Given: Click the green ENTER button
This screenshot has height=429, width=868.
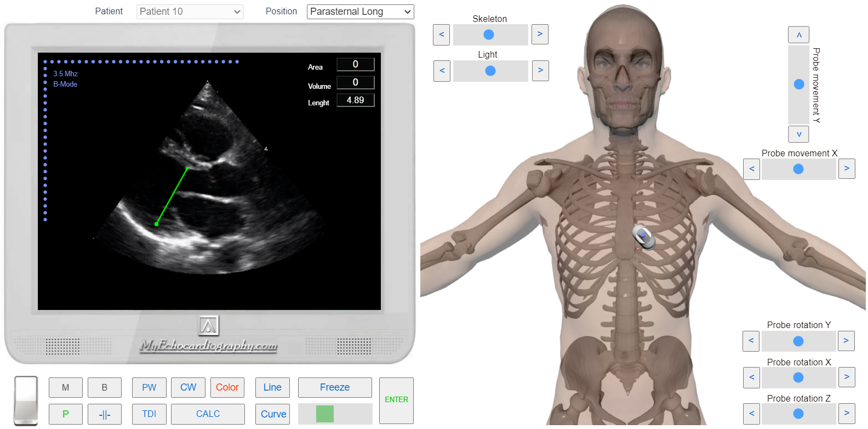Looking at the screenshot, I should click(x=396, y=400).
